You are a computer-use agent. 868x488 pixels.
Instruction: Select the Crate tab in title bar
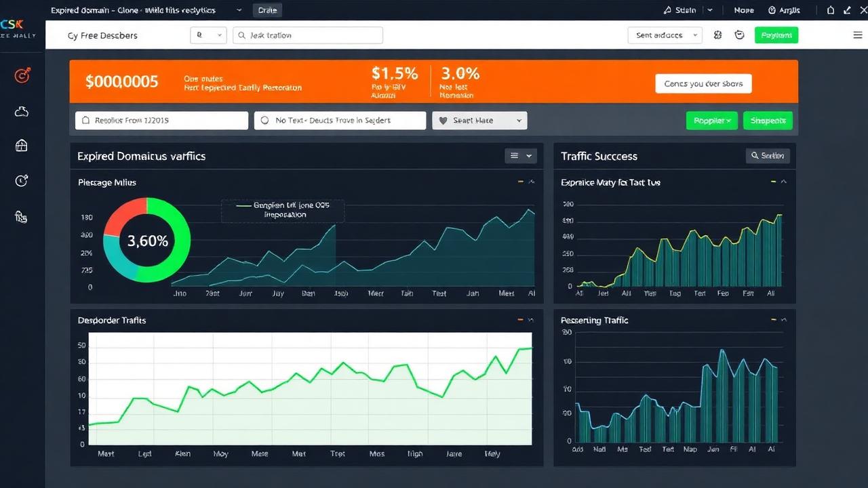tap(267, 10)
